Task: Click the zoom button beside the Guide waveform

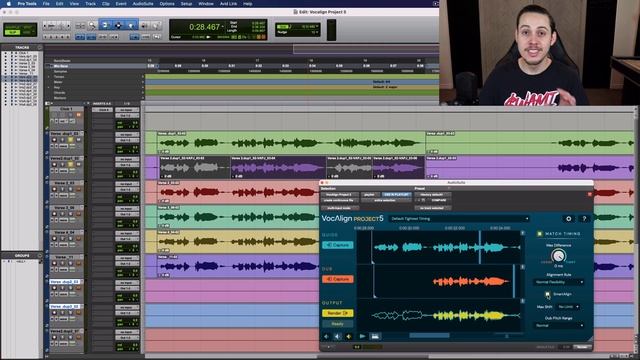Action: coord(522,233)
